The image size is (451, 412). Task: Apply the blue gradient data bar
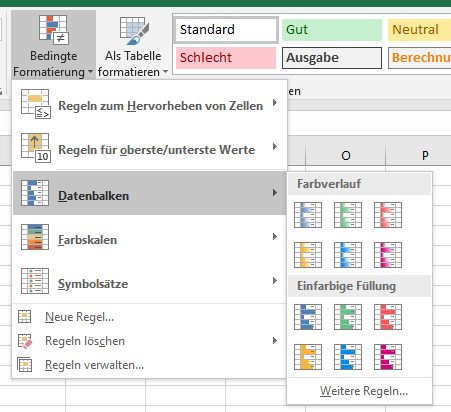[x=308, y=215]
